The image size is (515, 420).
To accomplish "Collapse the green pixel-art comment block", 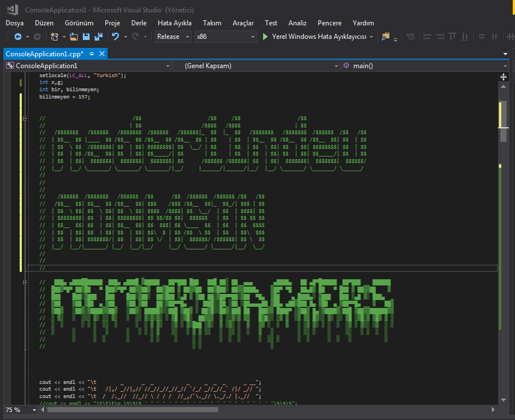I will 25,282.
